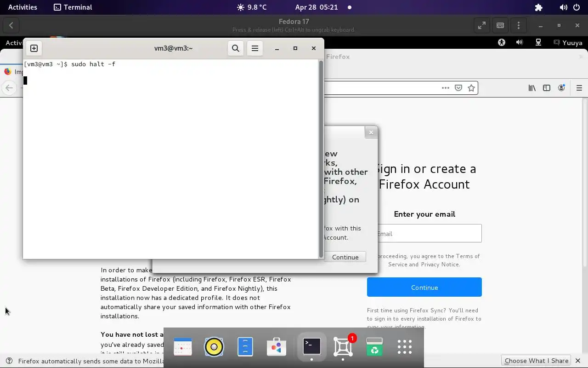Click Choose What I Share button
588x368 pixels.
(x=536, y=361)
